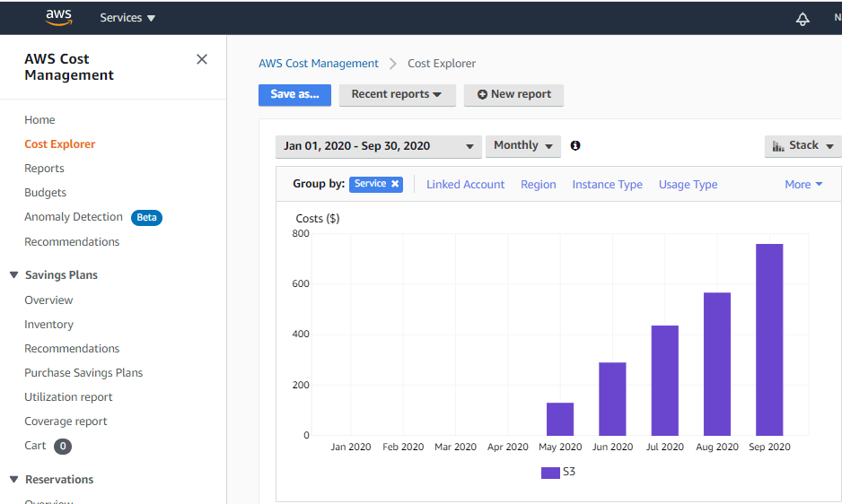Open Recommendations below Anomaly Detection
Image resolution: width=842 pixels, height=504 pixels.
tap(72, 241)
